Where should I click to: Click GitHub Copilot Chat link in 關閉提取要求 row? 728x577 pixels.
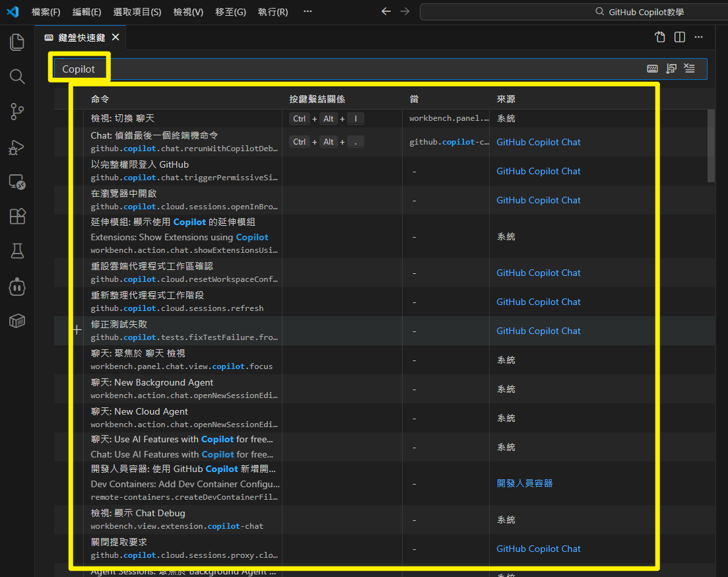pyautogui.click(x=538, y=549)
